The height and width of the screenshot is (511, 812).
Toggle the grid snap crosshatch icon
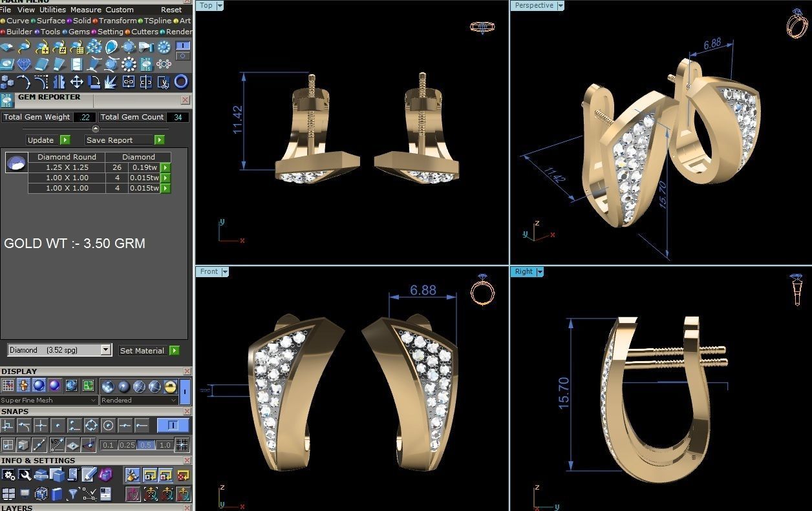pyautogui.click(x=182, y=444)
